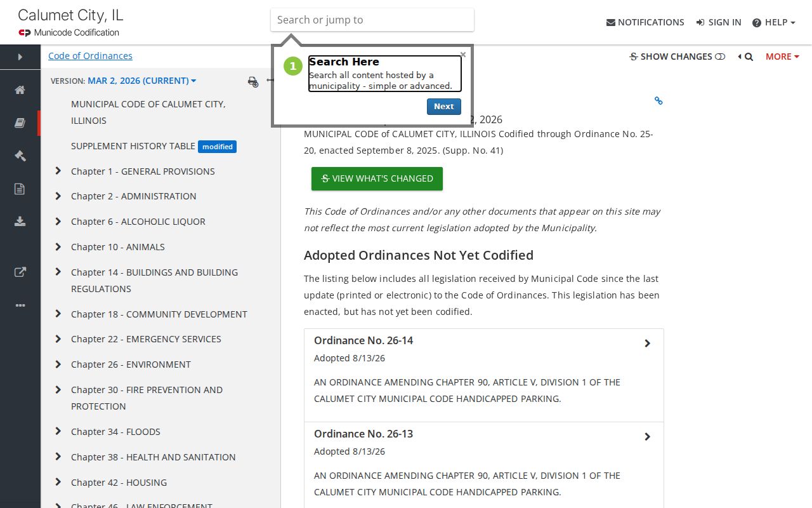Click View What's Changed button
Screen dimensions: 812x508
[x=377, y=178]
